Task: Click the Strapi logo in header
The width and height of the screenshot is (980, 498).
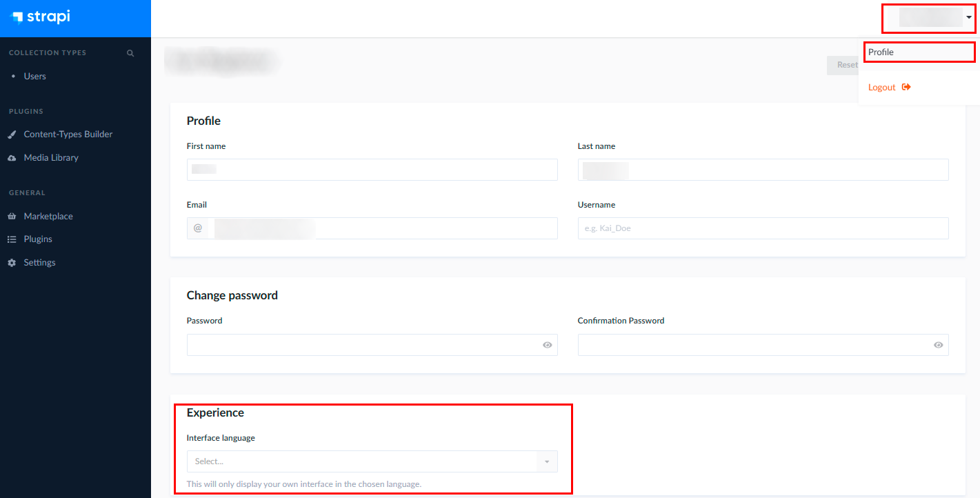Action: (x=41, y=17)
